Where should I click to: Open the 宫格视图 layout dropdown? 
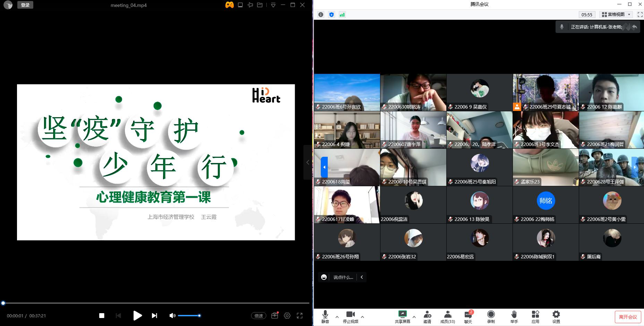(617, 15)
